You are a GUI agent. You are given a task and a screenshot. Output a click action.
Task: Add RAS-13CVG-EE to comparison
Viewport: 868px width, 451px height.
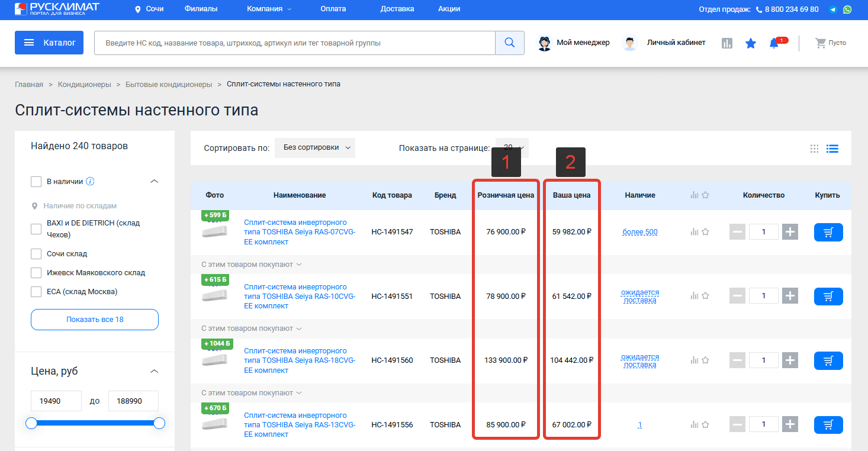pyautogui.click(x=695, y=424)
